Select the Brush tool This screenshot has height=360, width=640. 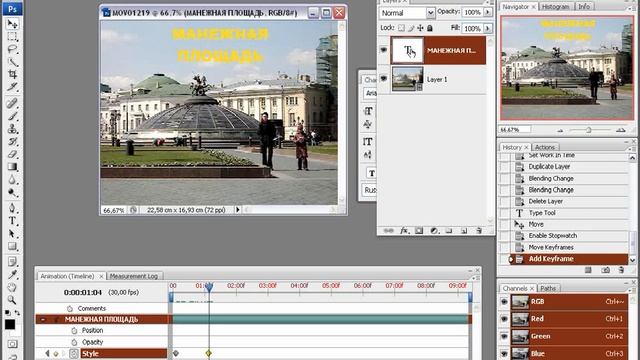[12, 116]
